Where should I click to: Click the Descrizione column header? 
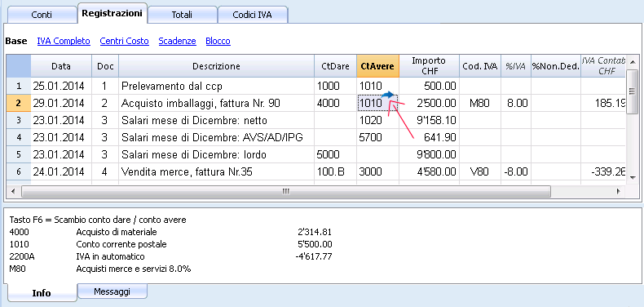point(216,66)
